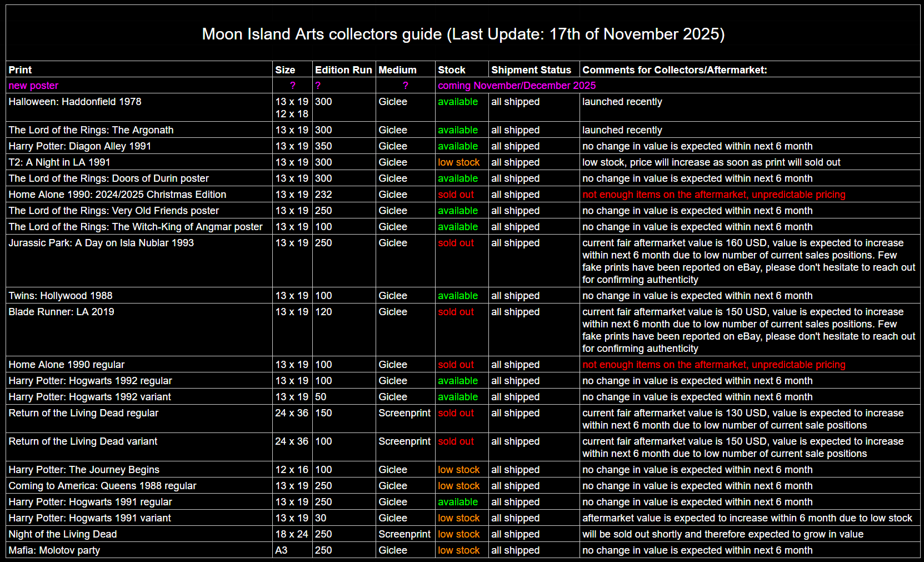Click 'Screenprint' medium for Night of the Living Dead
Image resolution: width=924 pixels, height=562 pixels.
404,534
